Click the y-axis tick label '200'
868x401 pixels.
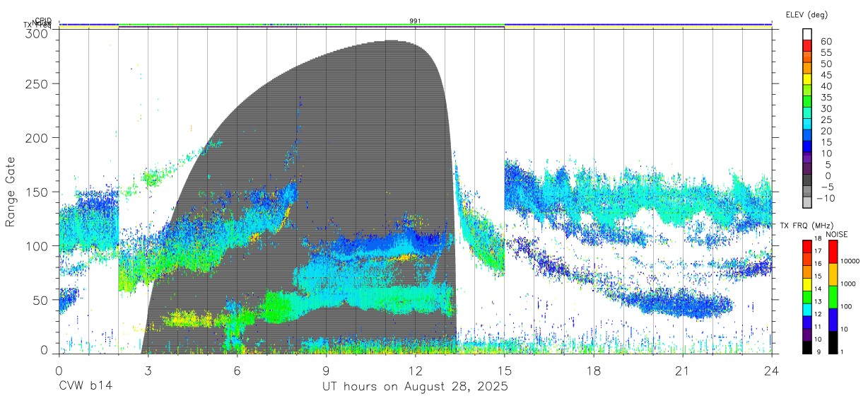(x=37, y=137)
